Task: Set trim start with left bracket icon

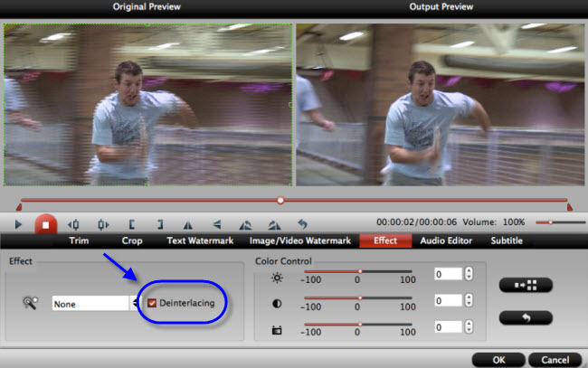Action: 131,224
